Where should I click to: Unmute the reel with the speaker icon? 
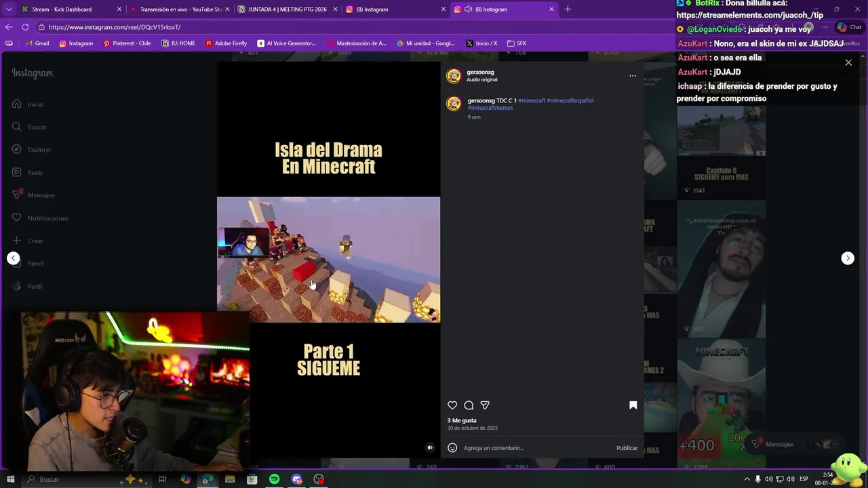coord(430,447)
